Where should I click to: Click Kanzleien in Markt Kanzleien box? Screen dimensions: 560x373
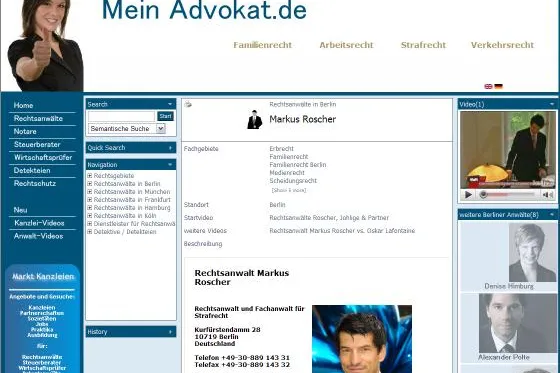(x=42, y=308)
